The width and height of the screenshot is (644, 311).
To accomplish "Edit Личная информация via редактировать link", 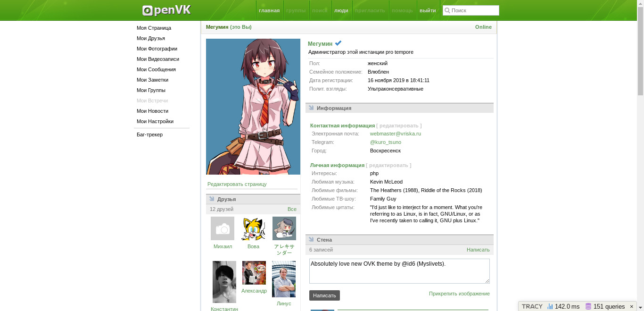I will [388, 165].
